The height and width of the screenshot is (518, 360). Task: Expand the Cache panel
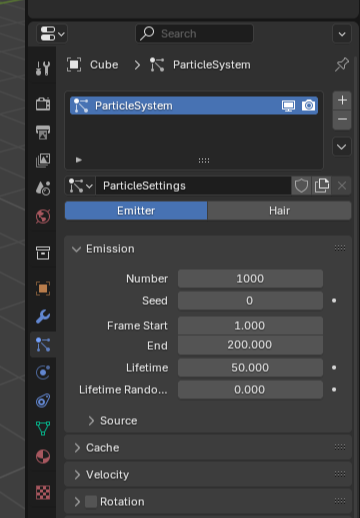click(x=77, y=448)
